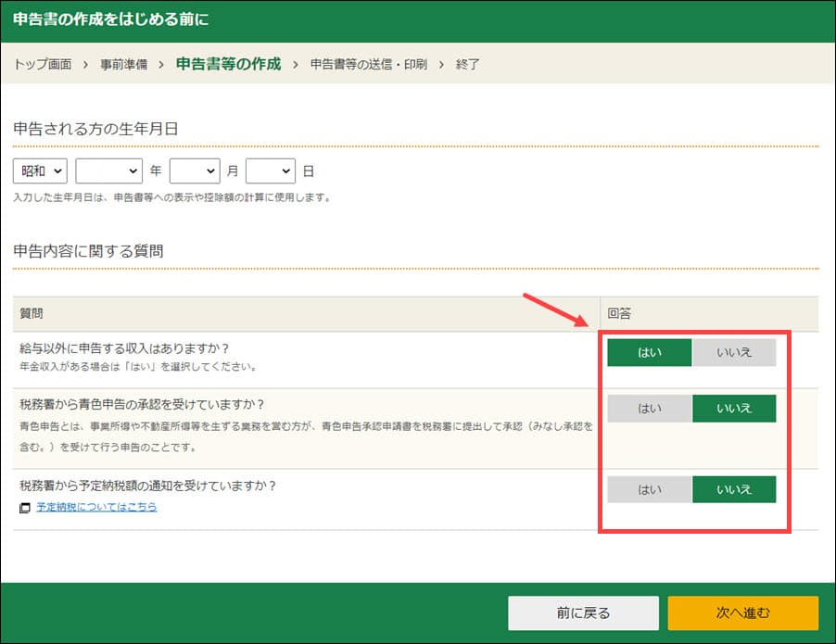Click the external link icon beside 予定納税についてはこちら
The height and width of the screenshot is (644, 836).
pyautogui.click(x=25, y=508)
